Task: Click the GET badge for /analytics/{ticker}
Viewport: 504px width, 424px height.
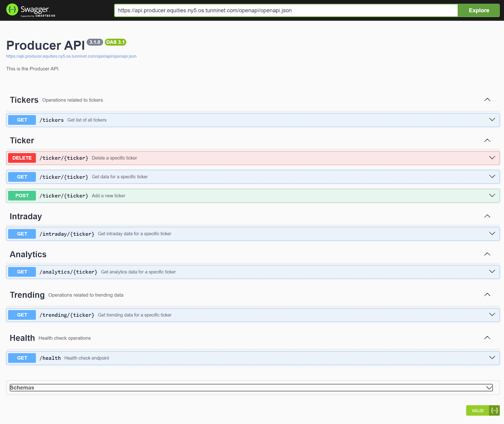Action: pyautogui.click(x=22, y=272)
